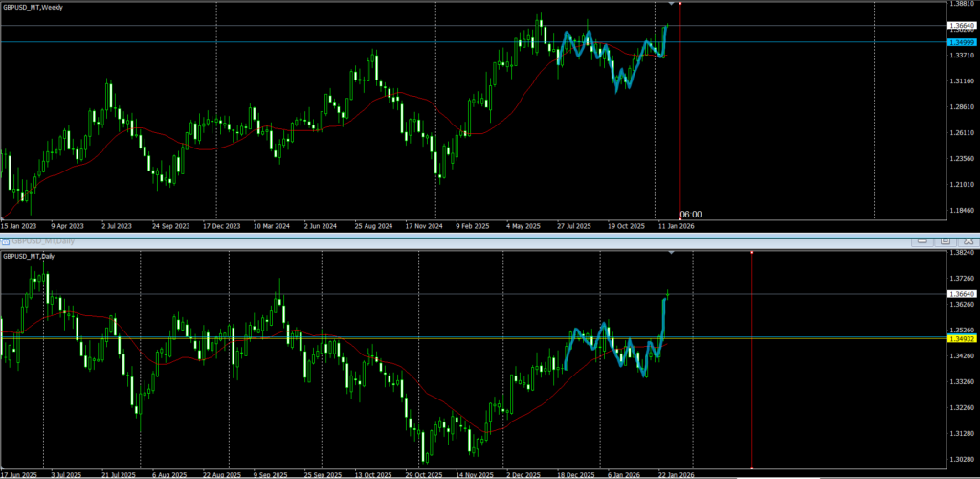980x479 pixels.
Task: Minimize the GBPUSD Daily chart window
Action: click(x=924, y=240)
